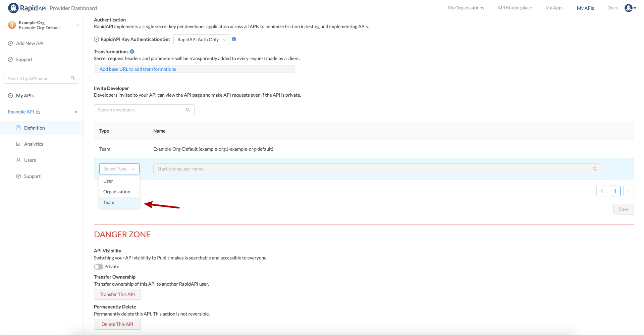
Task: Open API Marketplace tab
Action: tap(515, 8)
